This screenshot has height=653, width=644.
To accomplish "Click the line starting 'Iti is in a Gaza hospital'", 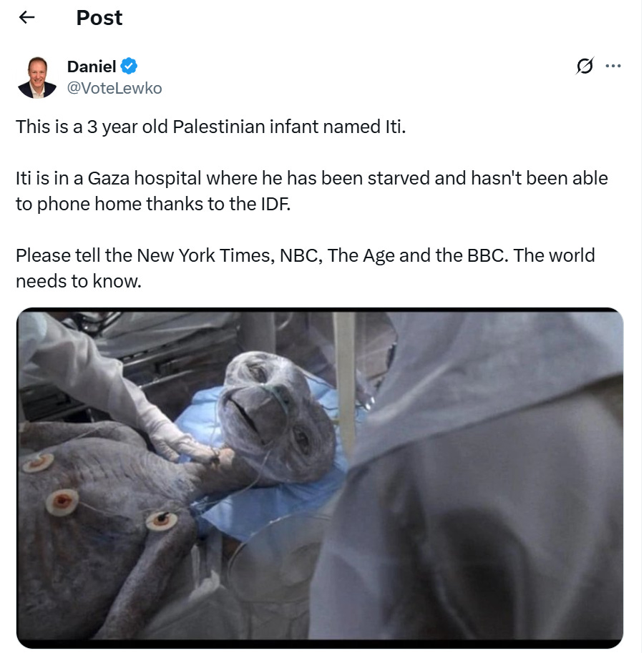I will tap(312, 178).
